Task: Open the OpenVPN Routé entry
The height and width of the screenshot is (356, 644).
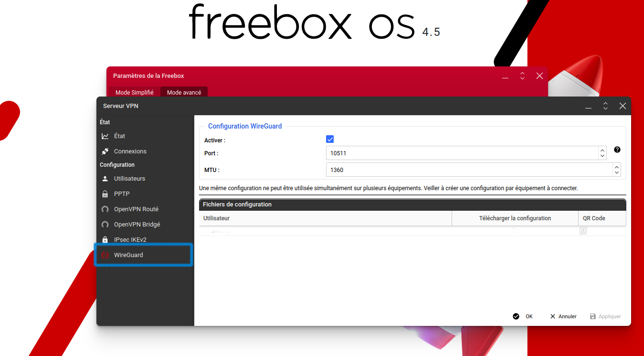Action: pyautogui.click(x=145, y=209)
